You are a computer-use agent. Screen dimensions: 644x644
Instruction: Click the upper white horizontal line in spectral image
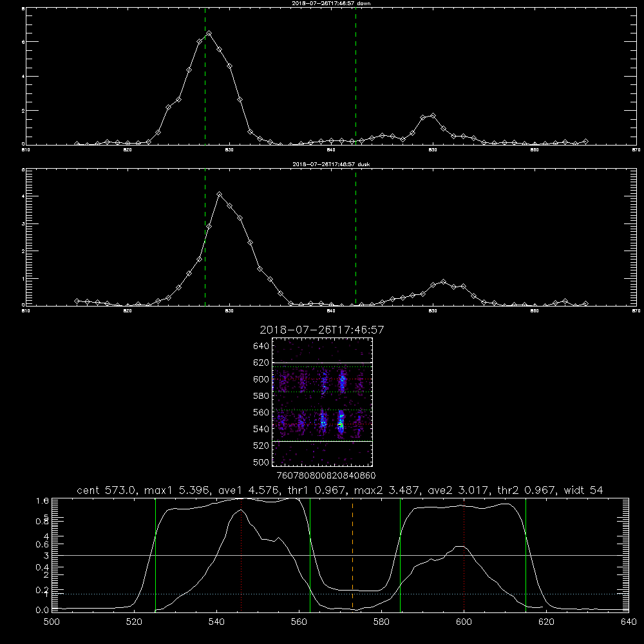pyautogui.click(x=322, y=363)
